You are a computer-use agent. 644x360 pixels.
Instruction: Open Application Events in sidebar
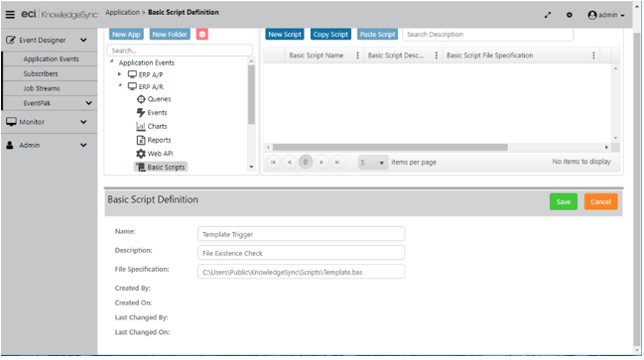pos(51,59)
